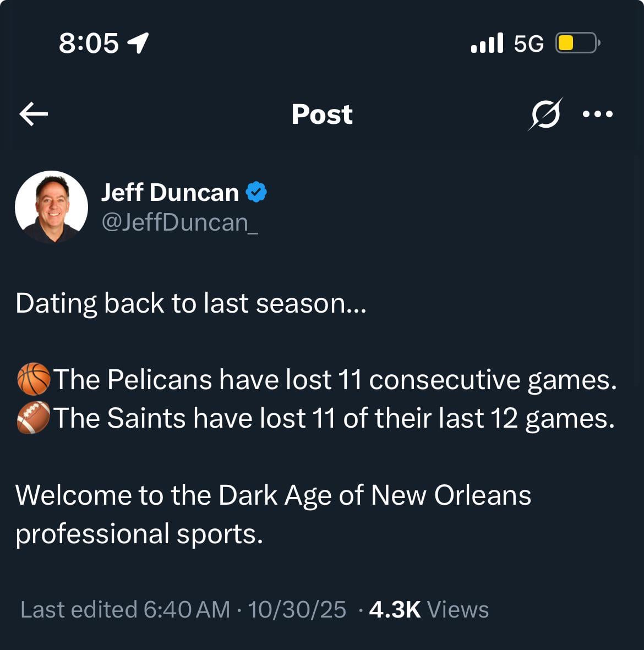Click the blue verified badge
Viewport: 644px width, 650px height.
256,192
